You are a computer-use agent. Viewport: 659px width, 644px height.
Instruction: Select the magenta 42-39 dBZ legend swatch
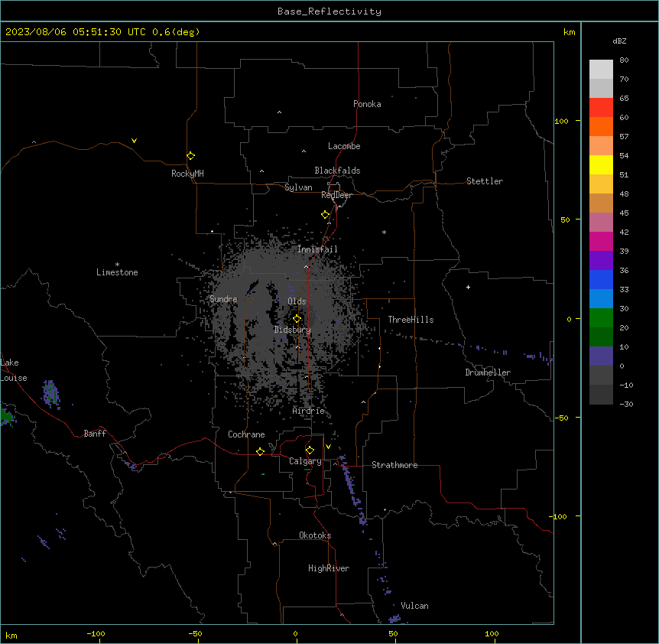601,241
